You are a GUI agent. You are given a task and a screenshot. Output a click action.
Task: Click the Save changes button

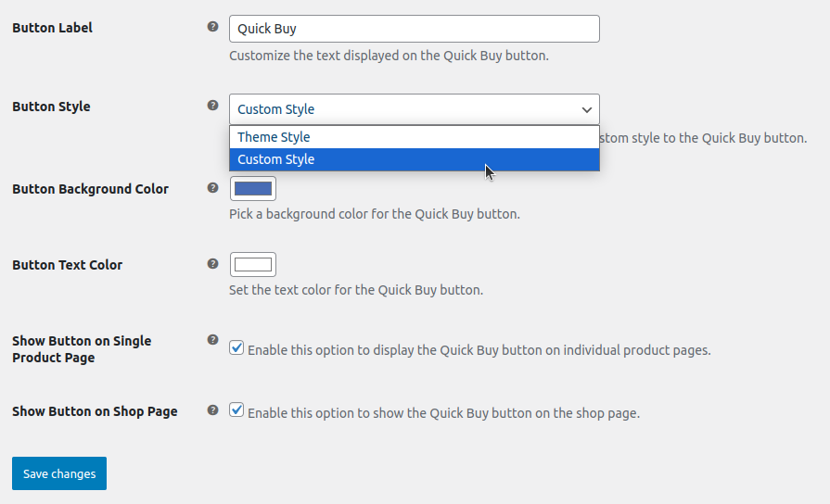pos(59,473)
